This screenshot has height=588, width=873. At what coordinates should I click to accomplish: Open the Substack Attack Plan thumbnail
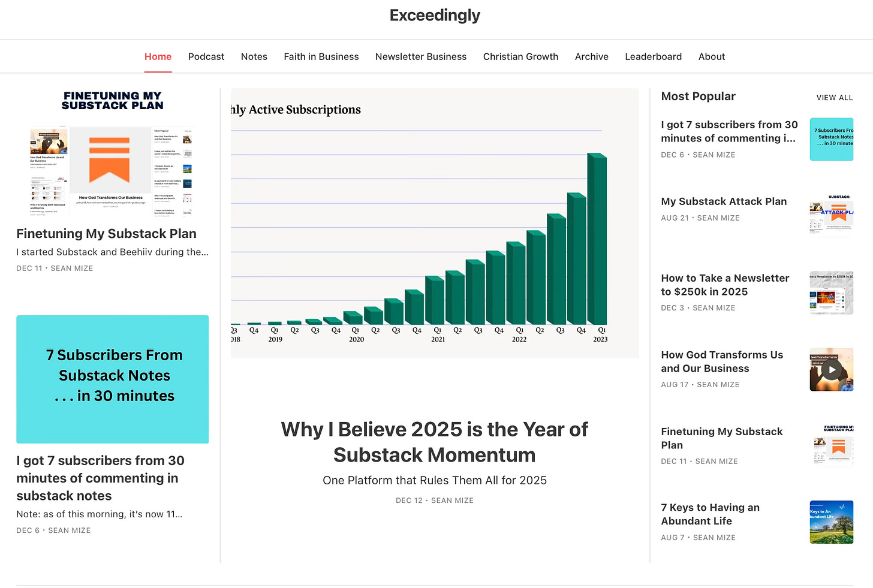(x=832, y=216)
